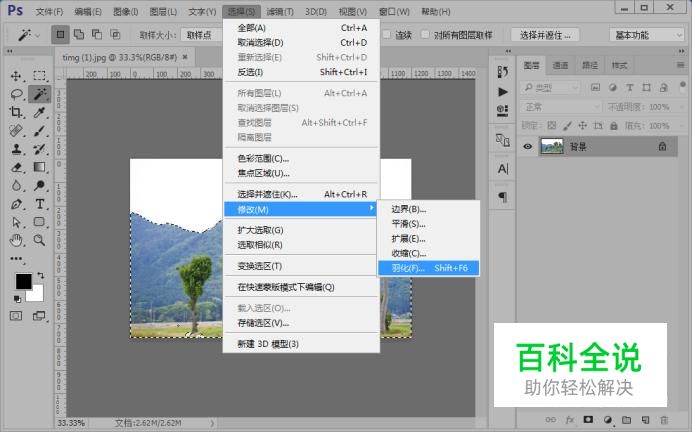Select the Gradient tool
This screenshot has width=692, height=432.
[39, 167]
